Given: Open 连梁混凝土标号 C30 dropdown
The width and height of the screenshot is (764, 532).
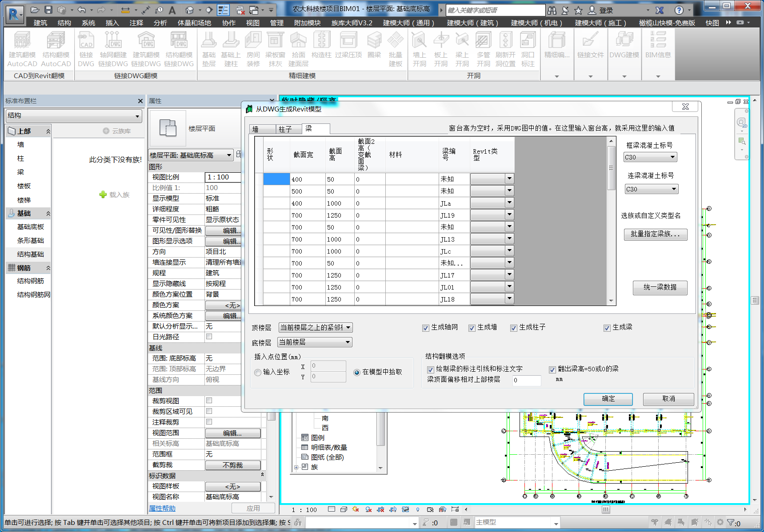Looking at the screenshot, I should pos(652,189).
